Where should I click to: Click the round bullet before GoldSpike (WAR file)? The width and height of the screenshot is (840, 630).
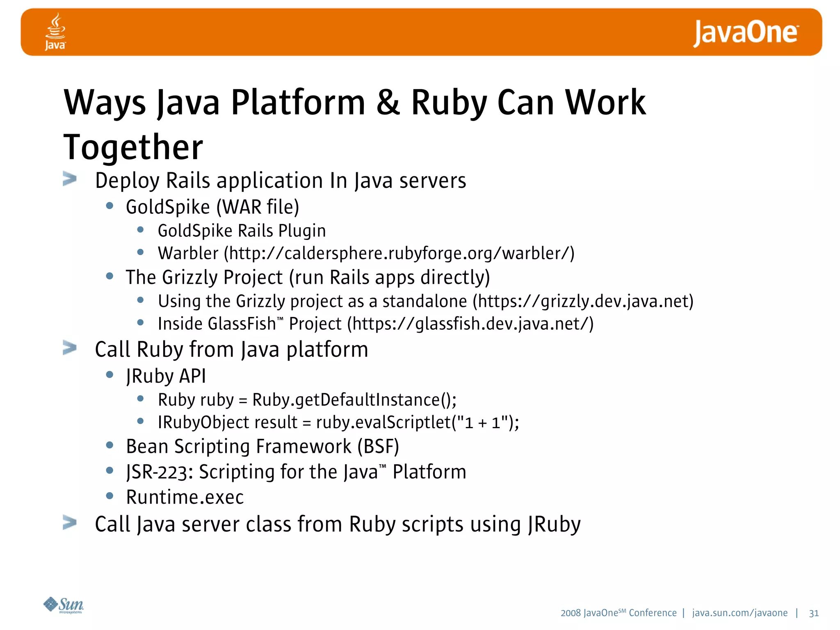pyautogui.click(x=110, y=206)
